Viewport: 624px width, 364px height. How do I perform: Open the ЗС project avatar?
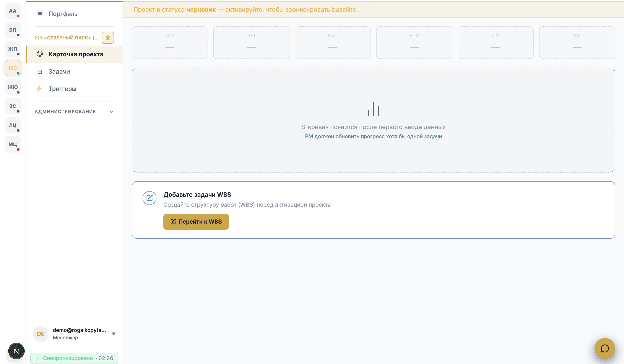click(13, 106)
